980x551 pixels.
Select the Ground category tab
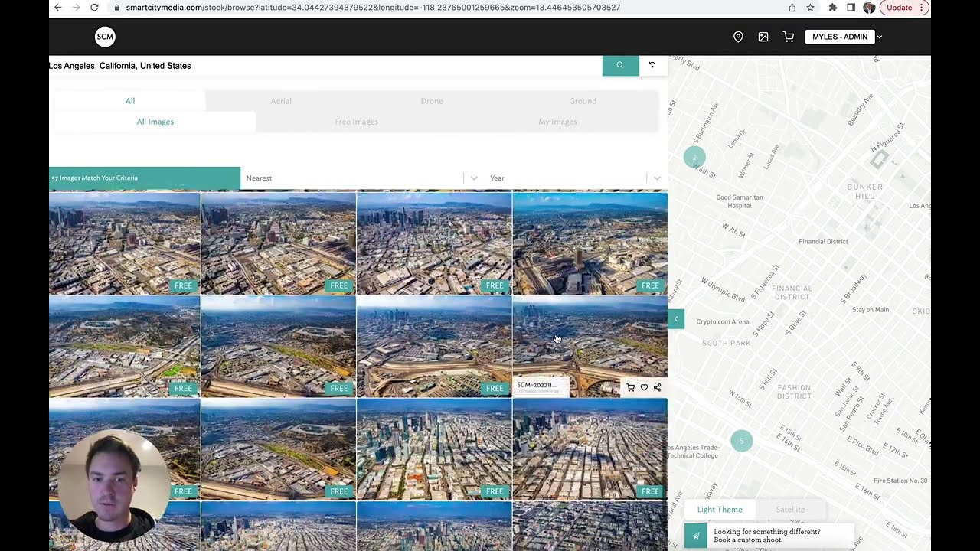pyautogui.click(x=583, y=101)
